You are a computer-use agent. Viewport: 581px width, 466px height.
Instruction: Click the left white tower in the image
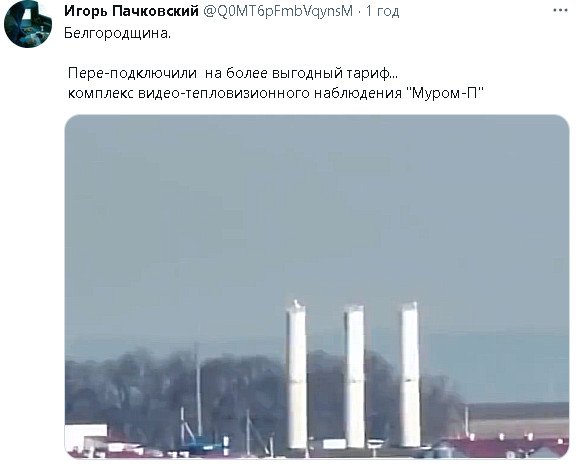click(296, 376)
